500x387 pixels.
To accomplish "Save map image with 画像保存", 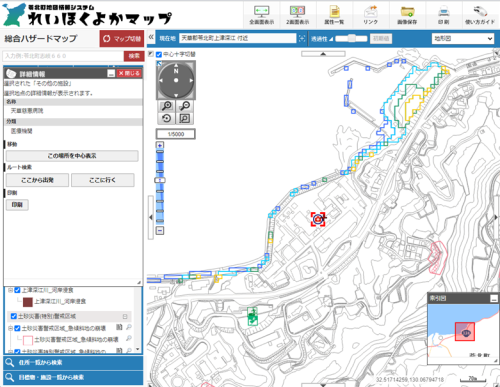I will 407,15.
